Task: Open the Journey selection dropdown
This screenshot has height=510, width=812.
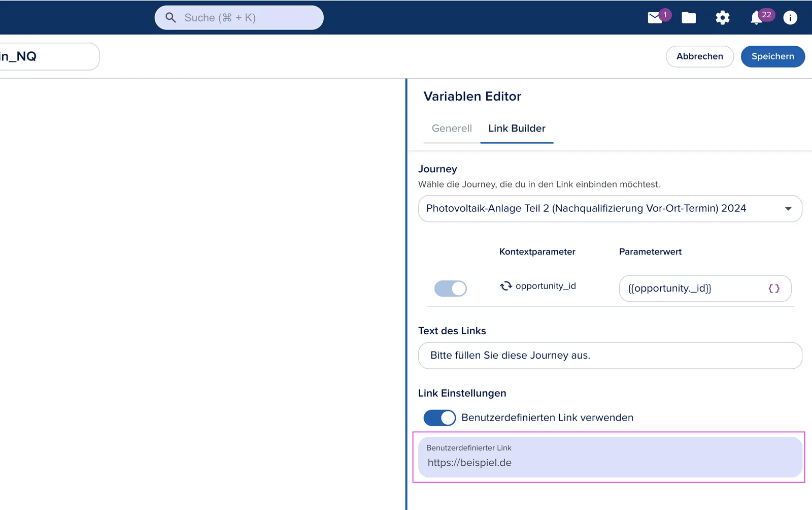Action: point(610,209)
